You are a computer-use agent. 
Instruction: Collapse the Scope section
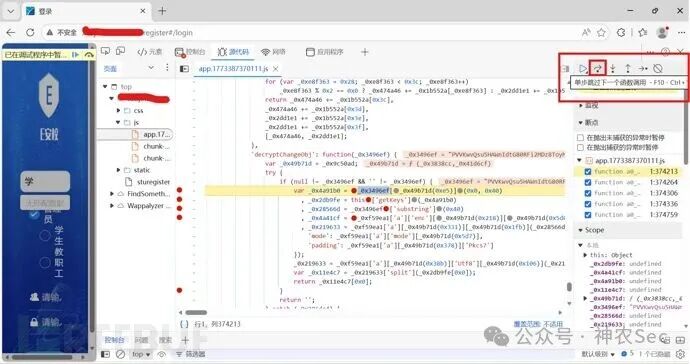point(581,230)
